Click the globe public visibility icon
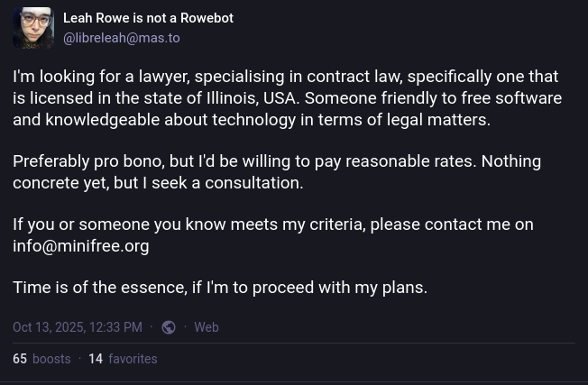Viewport: 588px width, 385px height. (x=169, y=327)
